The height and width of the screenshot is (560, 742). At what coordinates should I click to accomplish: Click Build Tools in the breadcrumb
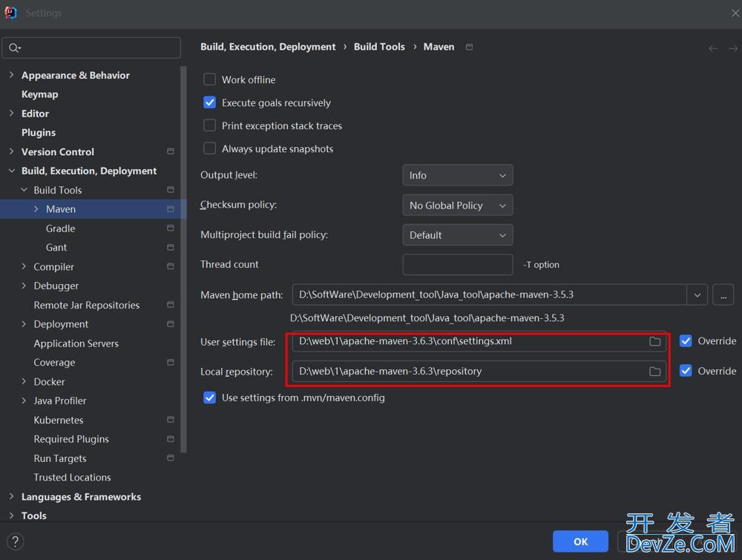pos(379,47)
